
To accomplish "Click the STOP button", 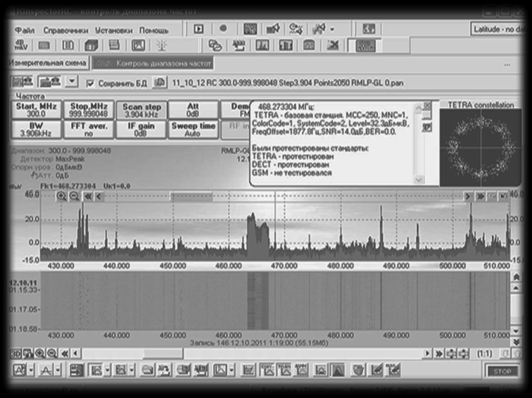I will click(x=502, y=371).
